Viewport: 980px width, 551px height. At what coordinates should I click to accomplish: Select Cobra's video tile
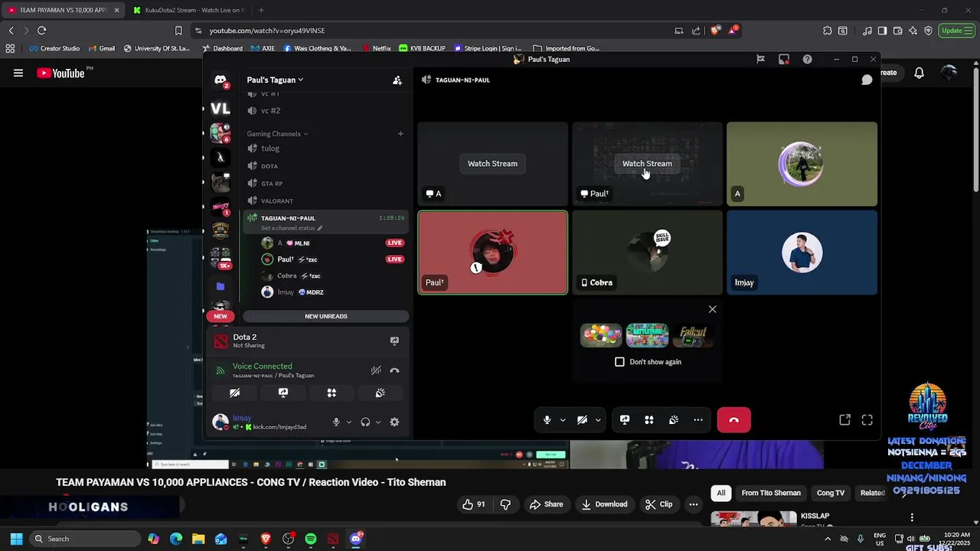[x=647, y=253]
